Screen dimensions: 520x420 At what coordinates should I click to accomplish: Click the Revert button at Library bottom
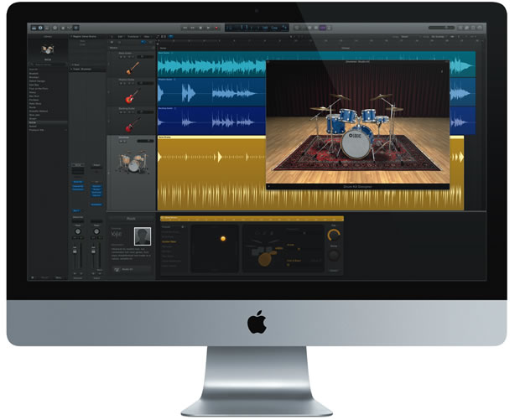[44, 277]
